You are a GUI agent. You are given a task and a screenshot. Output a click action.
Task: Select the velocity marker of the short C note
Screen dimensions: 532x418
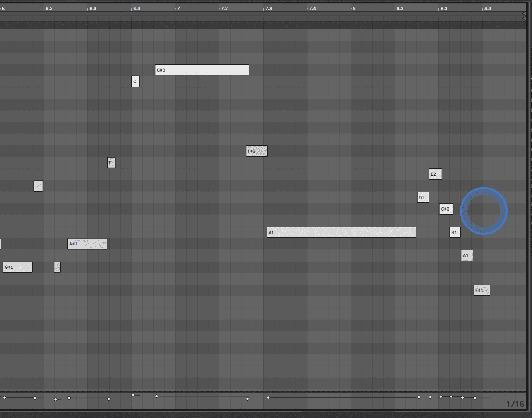coord(133,396)
